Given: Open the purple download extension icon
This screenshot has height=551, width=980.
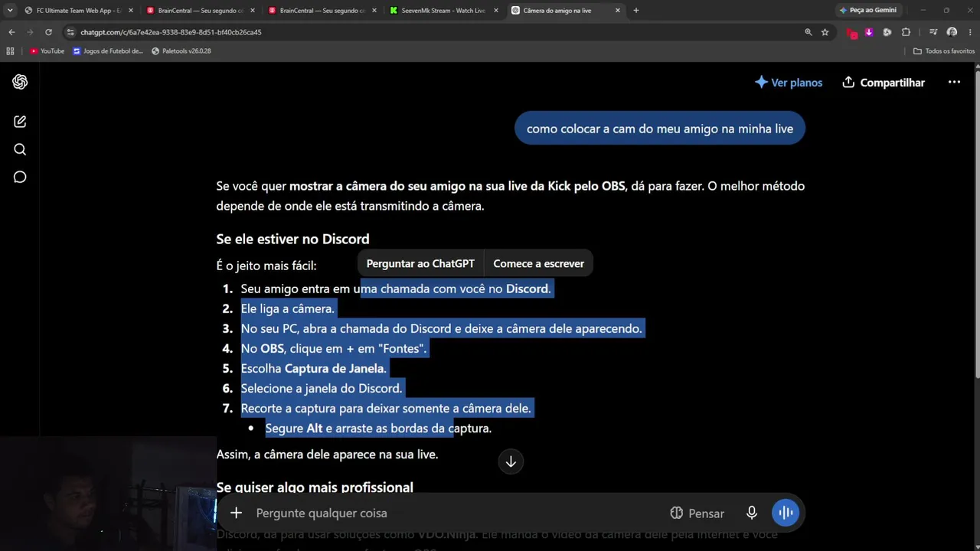Looking at the screenshot, I should (869, 32).
